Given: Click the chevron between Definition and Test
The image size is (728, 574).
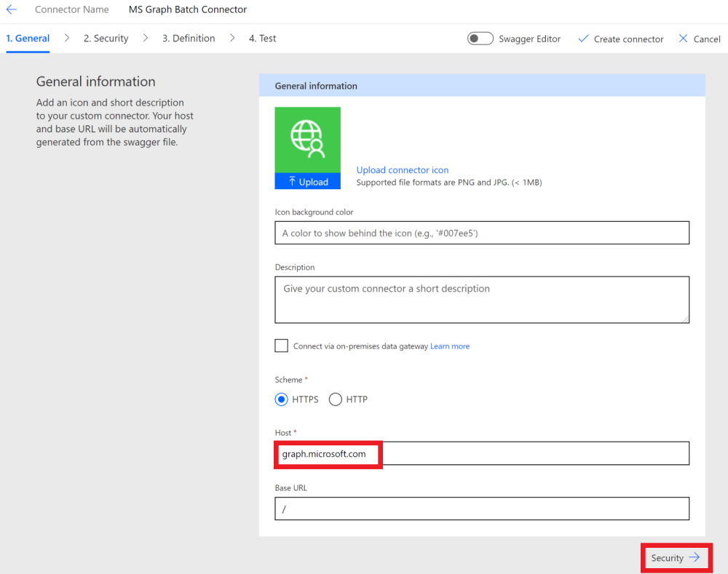Looking at the screenshot, I should (x=232, y=38).
